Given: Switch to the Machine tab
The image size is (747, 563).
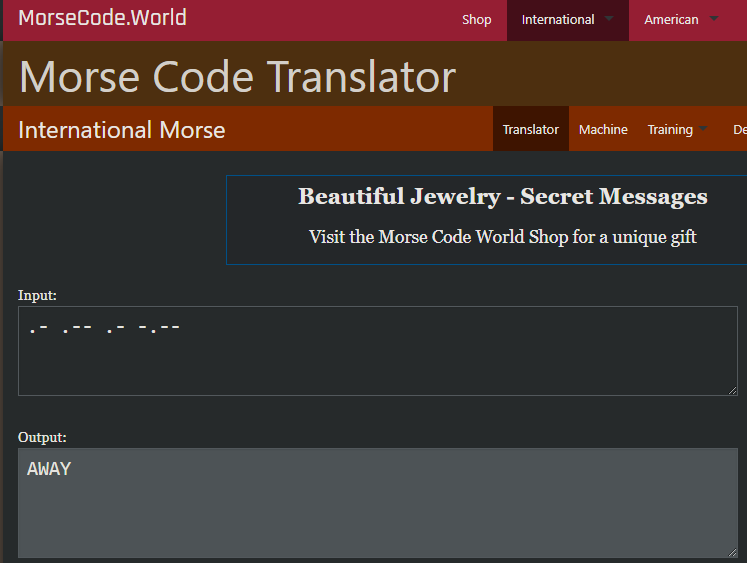Looking at the screenshot, I should click(x=603, y=129).
